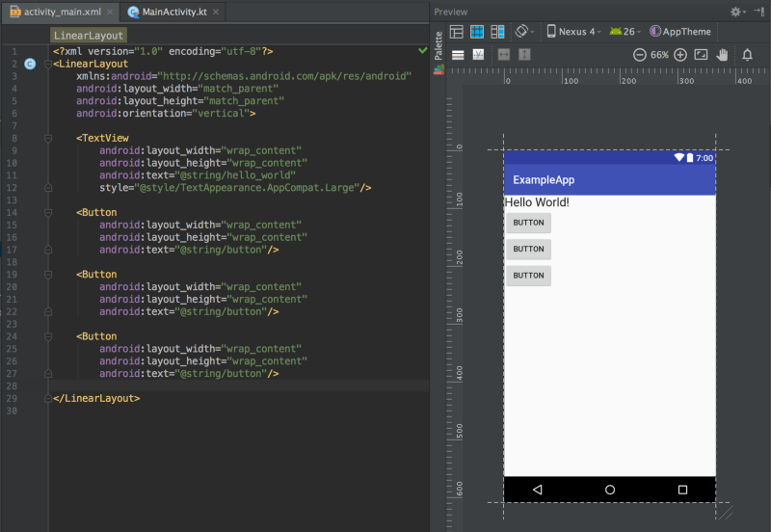Open the orientation rotate dropdown in preview
Viewport: 771px width, 532px height.
tap(524, 32)
